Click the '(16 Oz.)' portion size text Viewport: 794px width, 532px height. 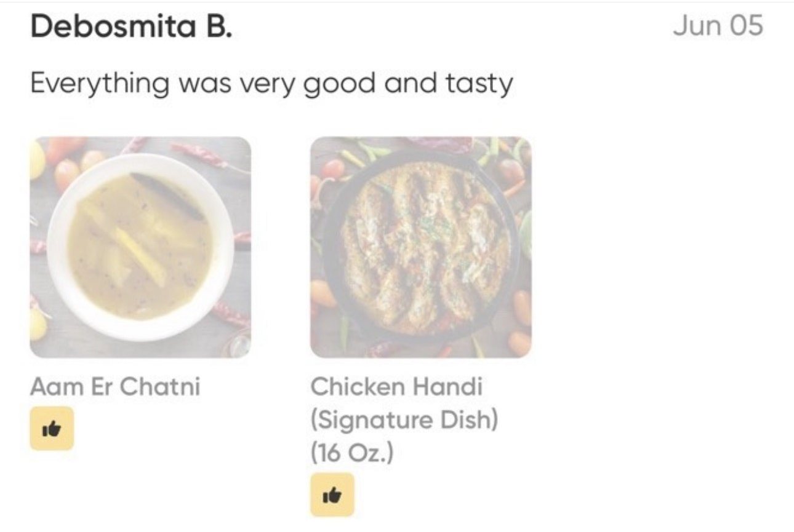[352, 454]
